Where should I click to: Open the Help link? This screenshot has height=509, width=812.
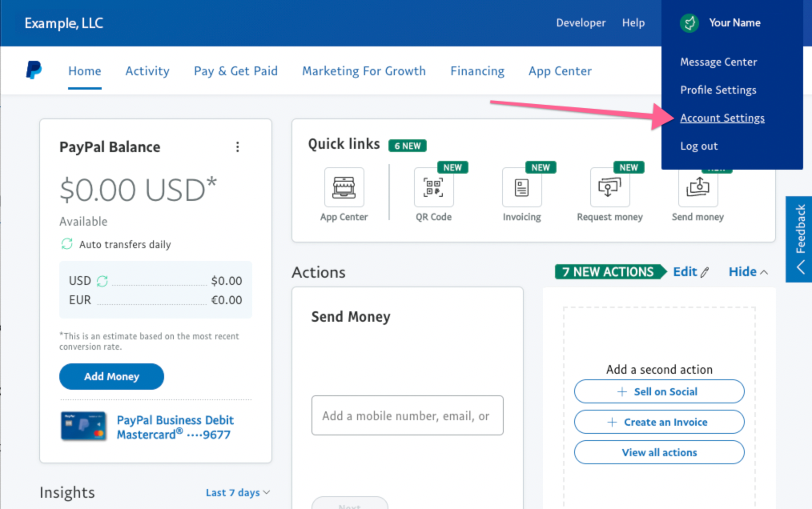click(633, 22)
